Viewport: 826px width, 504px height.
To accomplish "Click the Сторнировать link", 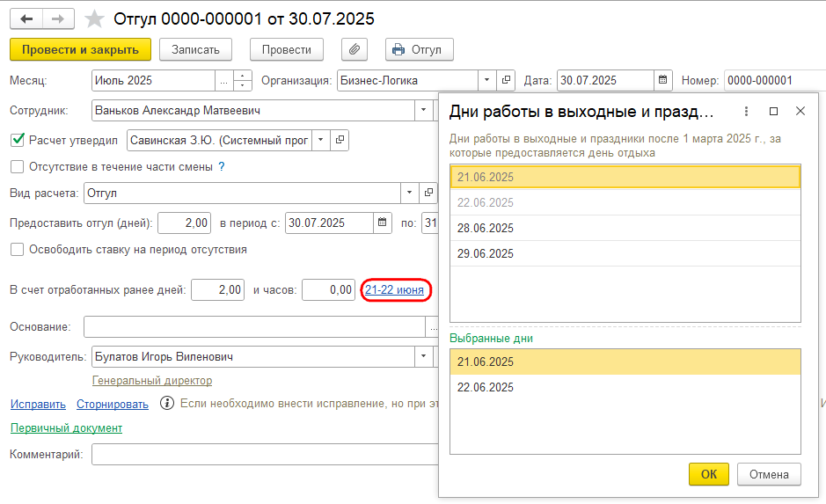I will (x=113, y=405).
